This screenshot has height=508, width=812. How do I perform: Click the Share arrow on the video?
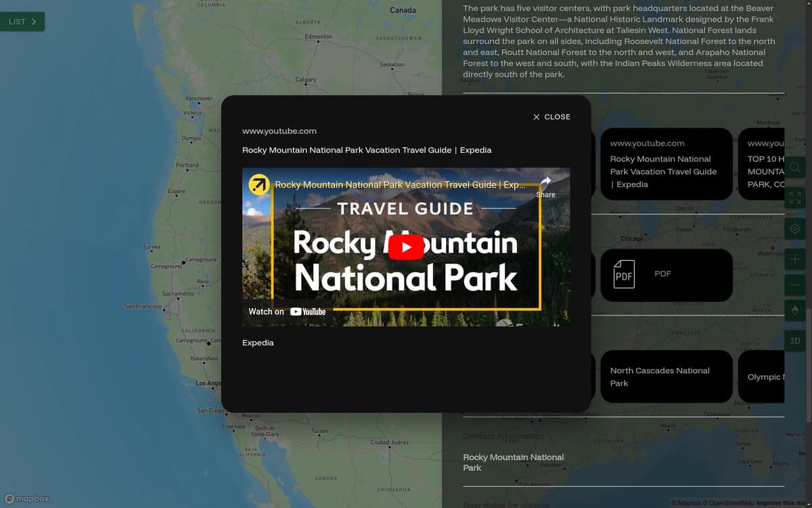(545, 187)
